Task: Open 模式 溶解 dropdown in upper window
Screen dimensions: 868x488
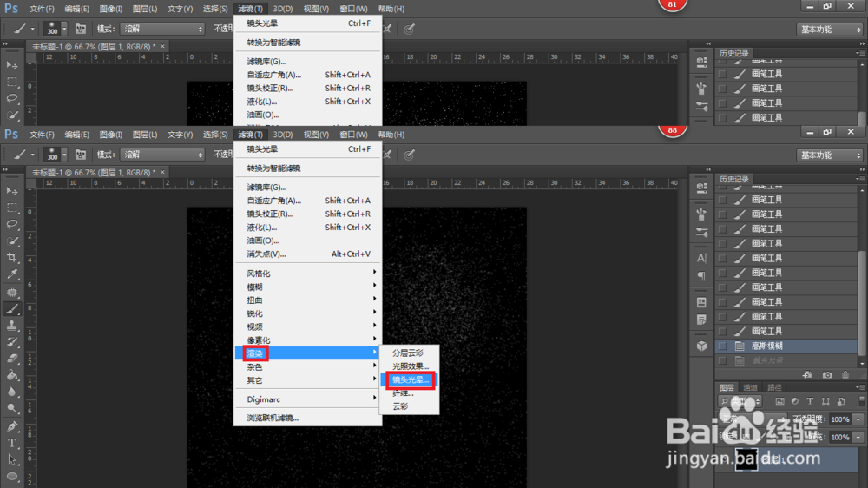Action: (x=163, y=29)
